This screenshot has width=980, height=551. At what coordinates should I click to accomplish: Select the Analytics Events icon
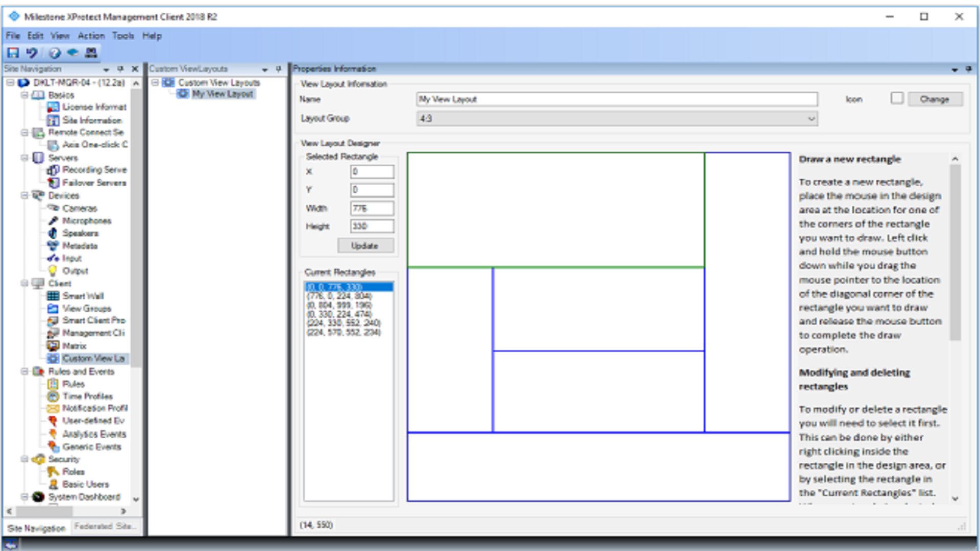pos(53,434)
